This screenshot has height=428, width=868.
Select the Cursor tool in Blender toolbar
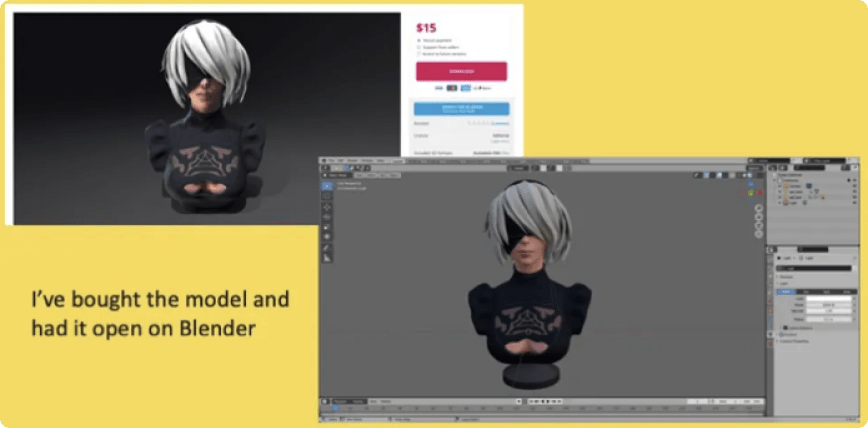(x=327, y=198)
